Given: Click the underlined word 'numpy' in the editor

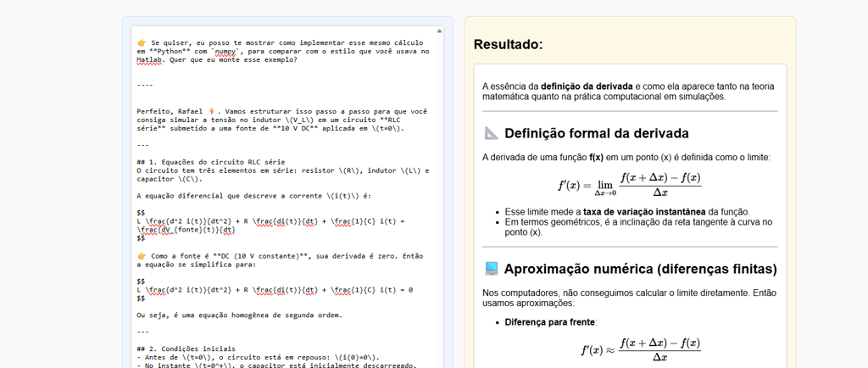Looking at the screenshot, I should point(225,52).
